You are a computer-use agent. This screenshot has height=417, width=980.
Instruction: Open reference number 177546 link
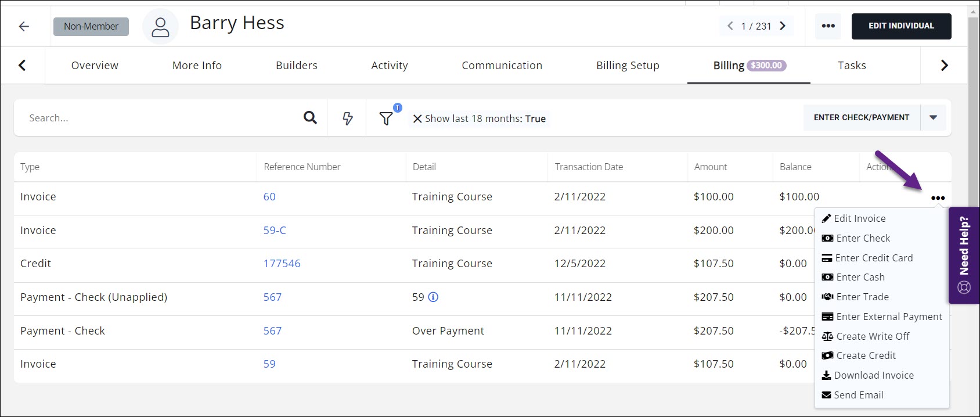coord(282,264)
